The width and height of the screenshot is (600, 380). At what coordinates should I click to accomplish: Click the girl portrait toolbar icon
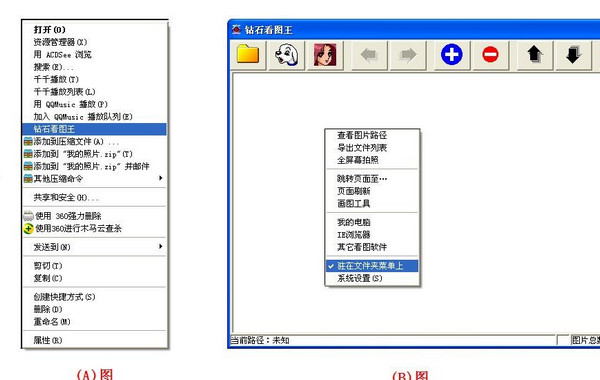pyautogui.click(x=325, y=55)
